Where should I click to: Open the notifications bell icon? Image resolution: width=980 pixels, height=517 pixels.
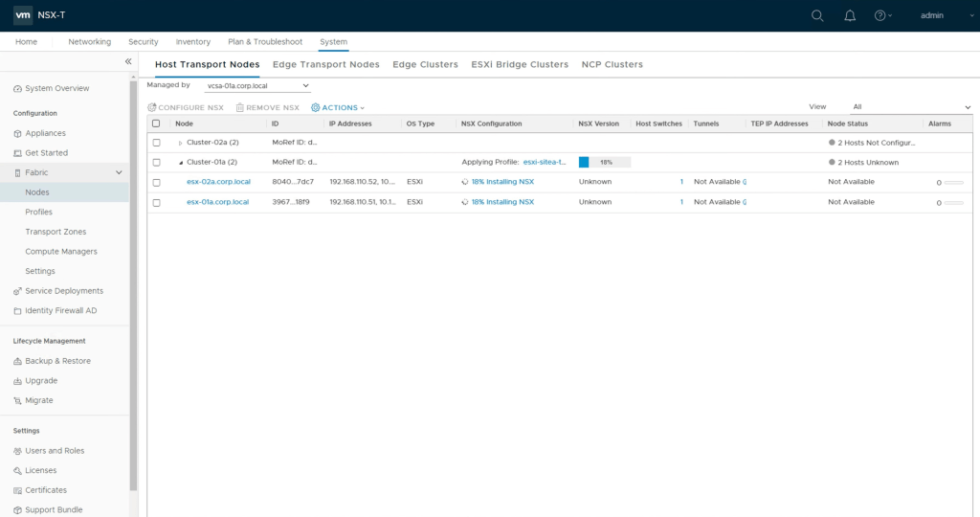849,15
